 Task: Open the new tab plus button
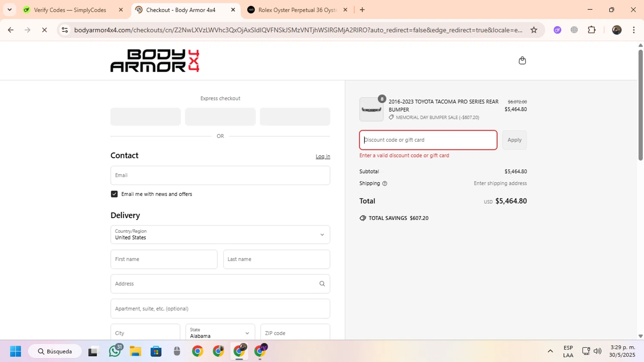(x=362, y=10)
